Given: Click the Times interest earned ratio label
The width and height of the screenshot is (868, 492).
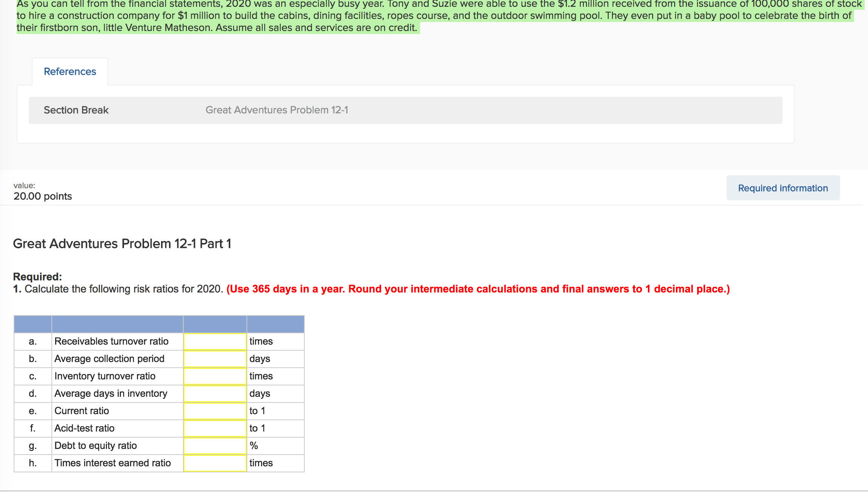Looking at the screenshot, I should 112,463.
